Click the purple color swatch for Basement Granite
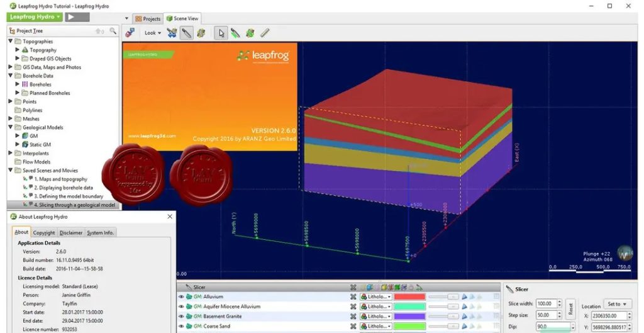This screenshot has width=644, height=333. tap(409, 317)
